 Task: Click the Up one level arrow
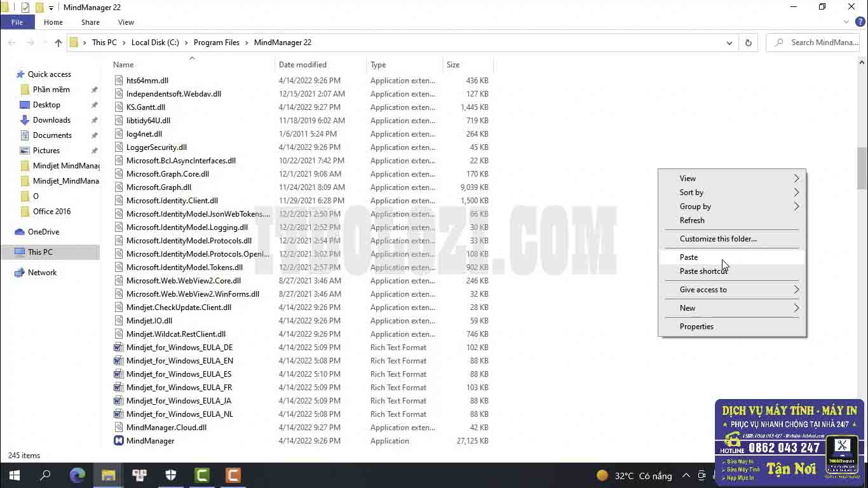(58, 43)
